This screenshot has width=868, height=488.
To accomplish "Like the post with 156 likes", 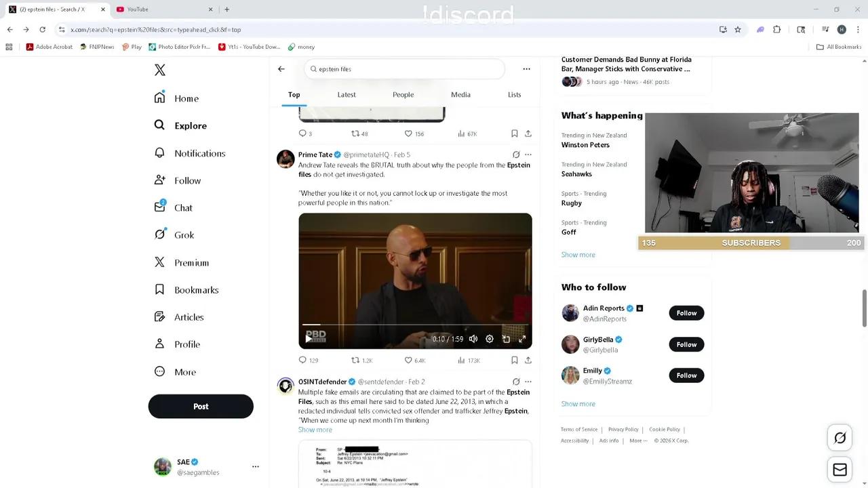I will pos(414,134).
